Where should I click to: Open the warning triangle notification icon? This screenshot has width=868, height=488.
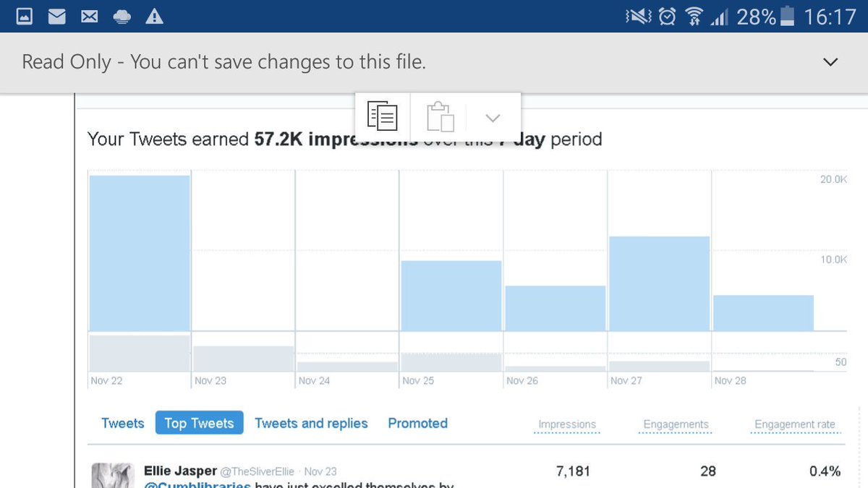154,16
